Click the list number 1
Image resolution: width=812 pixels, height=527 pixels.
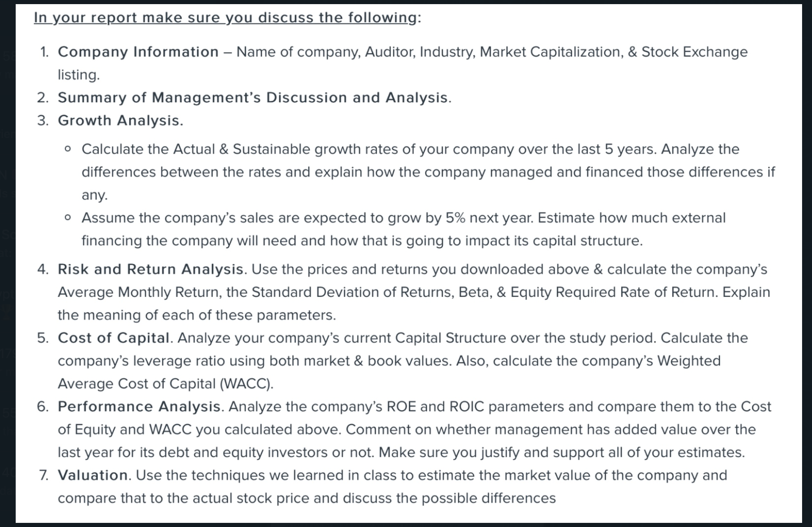click(44, 52)
